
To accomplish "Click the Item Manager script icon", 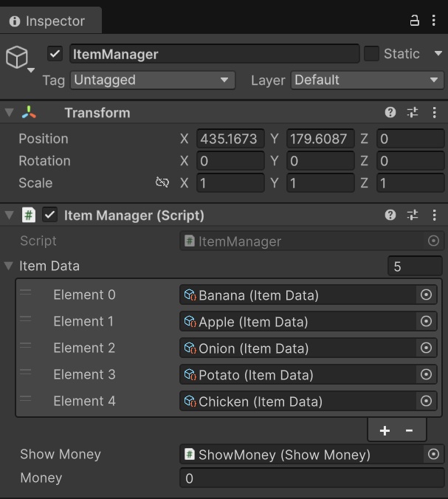I will click(x=29, y=215).
